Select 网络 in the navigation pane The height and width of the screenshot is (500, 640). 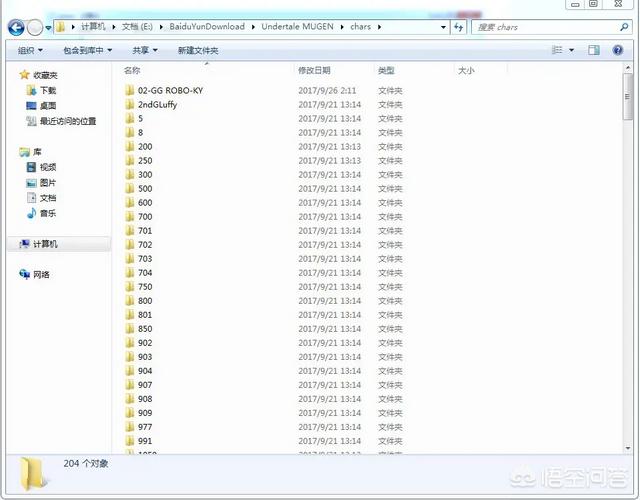pos(41,274)
